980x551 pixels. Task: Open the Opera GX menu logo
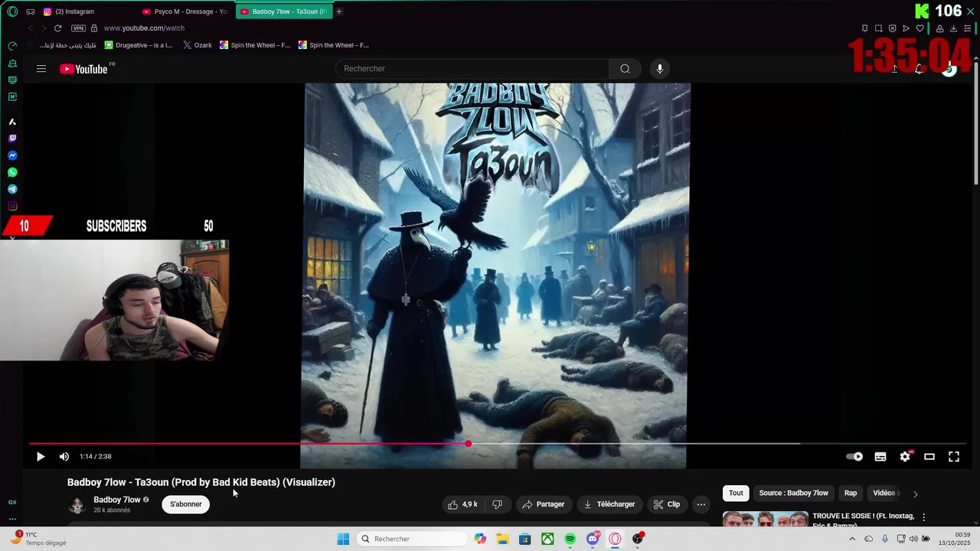(12, 11)
